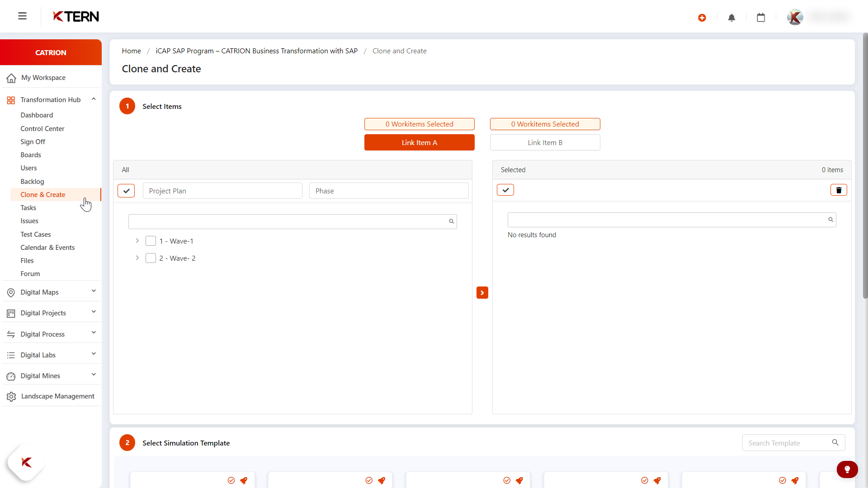
Task: Expand the Digital Process menu
Action: pos(94,333)
